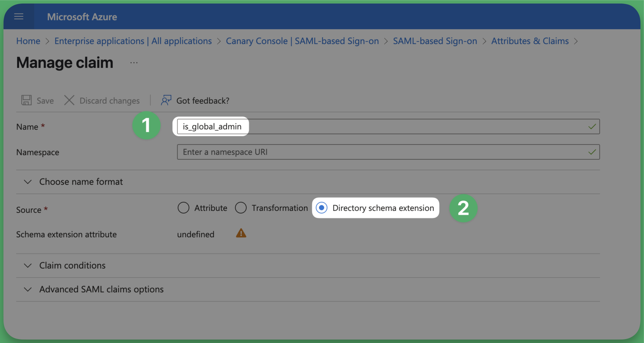
Task: Click the green checkmark in Namespace field
Action: [x=592, y=152]
